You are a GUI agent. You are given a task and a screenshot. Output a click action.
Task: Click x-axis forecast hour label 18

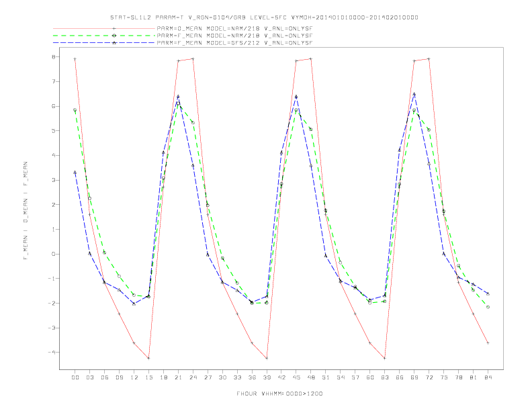pyautogui.click(x=163, y=377)
